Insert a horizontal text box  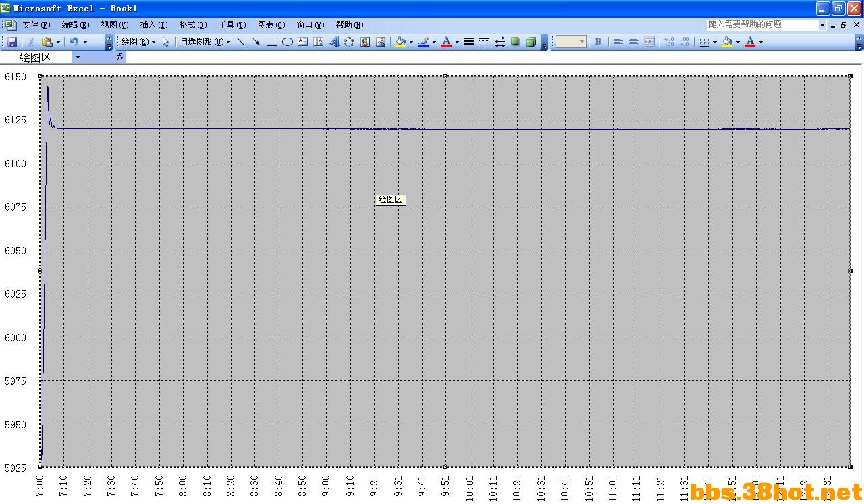pos(302,42)
